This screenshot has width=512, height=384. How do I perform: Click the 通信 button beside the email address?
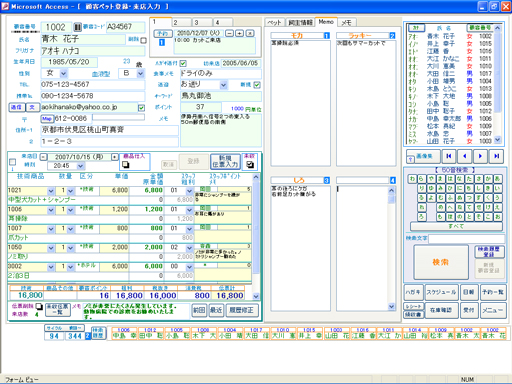point(16,107)
